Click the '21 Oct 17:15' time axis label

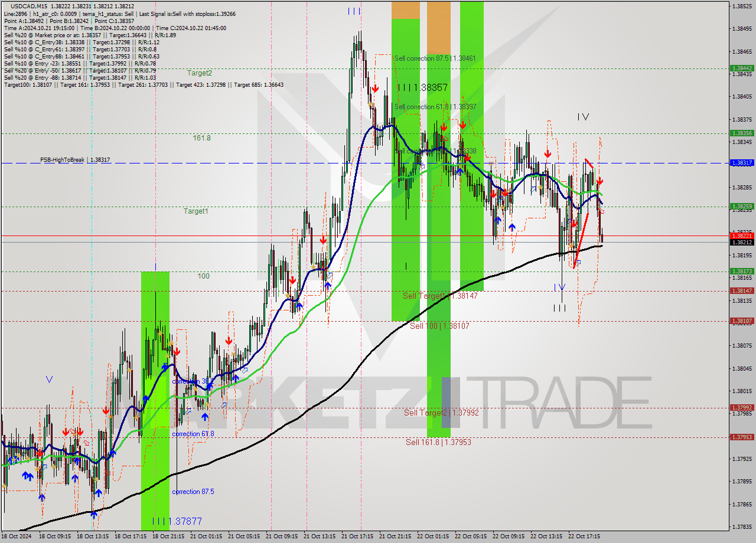pos(357,537)
